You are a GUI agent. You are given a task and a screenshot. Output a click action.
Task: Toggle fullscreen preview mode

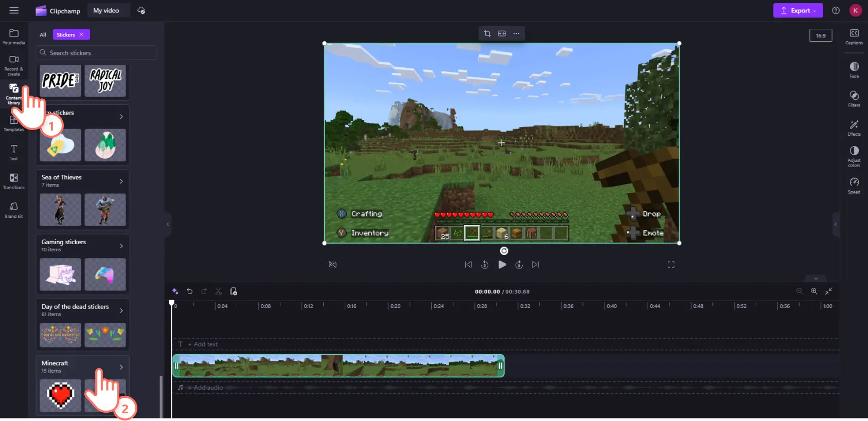[x=671, y=264]
